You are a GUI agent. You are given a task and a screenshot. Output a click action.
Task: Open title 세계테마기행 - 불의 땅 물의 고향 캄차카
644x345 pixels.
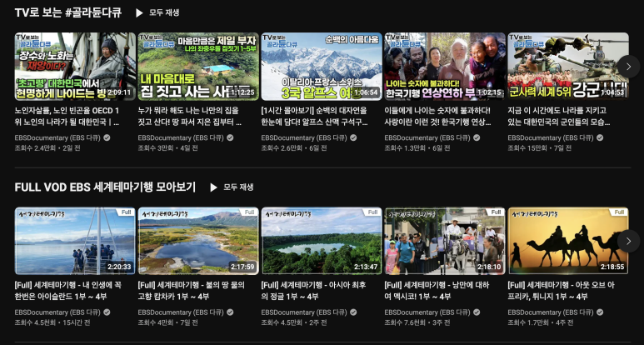tap(192, 291)
